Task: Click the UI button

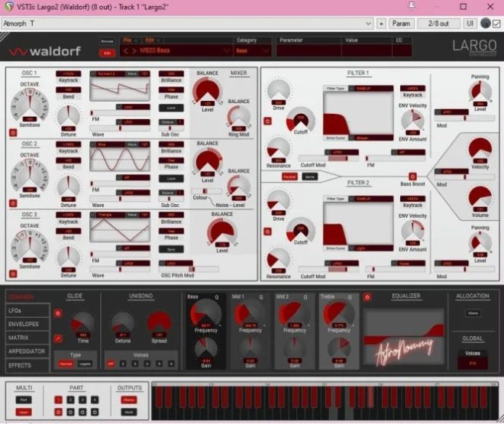Action: click(x=470, y=24)
